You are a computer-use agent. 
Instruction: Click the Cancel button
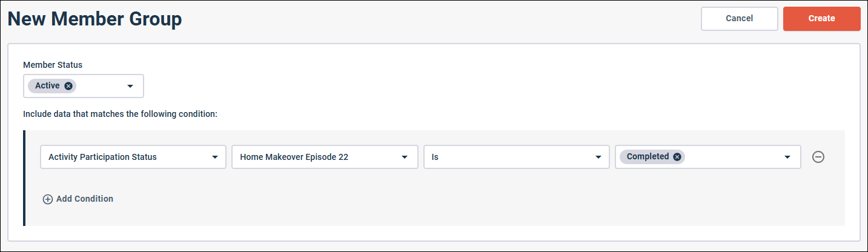(x=739, y=19)
